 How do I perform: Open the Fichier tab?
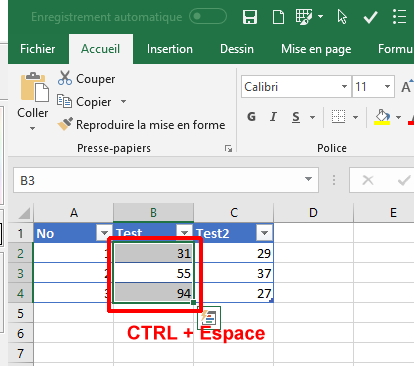(x=38, y=49)
